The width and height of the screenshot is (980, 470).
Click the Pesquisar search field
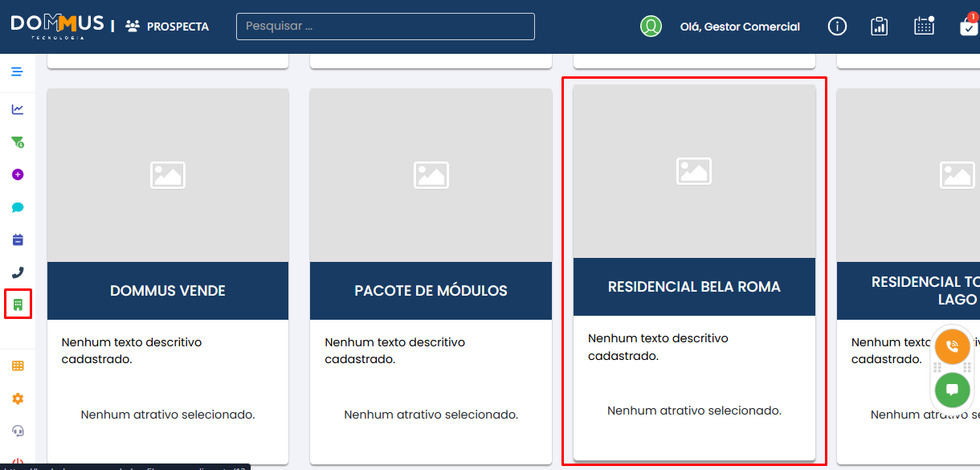point(386,27)
